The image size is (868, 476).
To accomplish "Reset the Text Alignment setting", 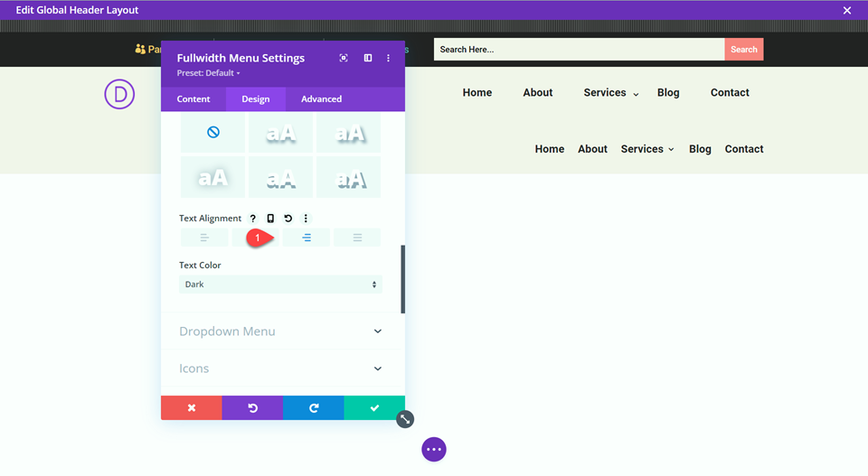I will click(x=288, y=219).
